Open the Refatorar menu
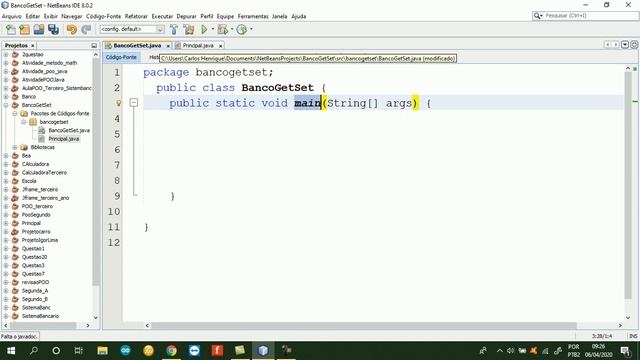640x360 pixels. [136, 16]
